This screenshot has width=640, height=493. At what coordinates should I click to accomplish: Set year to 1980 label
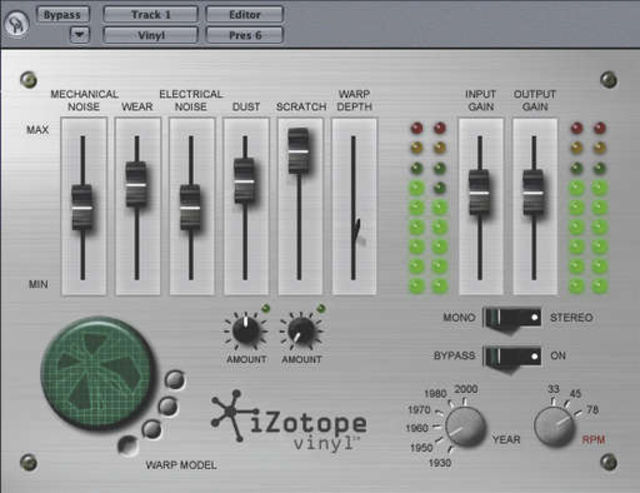[435, 394]
